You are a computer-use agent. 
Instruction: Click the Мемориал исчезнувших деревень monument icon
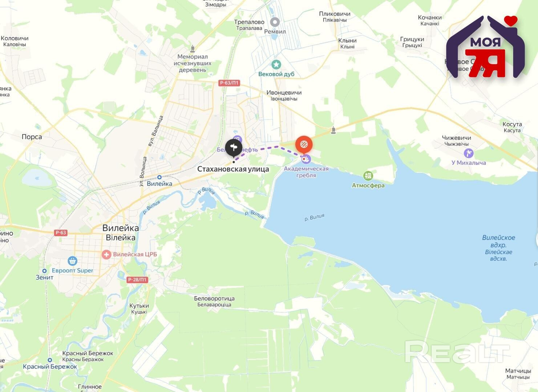click(x=193, y=49)
